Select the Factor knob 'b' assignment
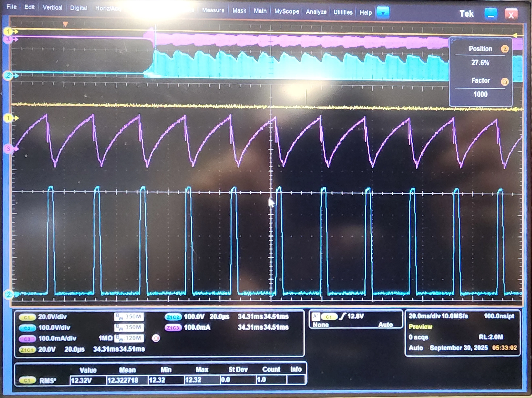 pyautogui.click(x=504, y=82)
